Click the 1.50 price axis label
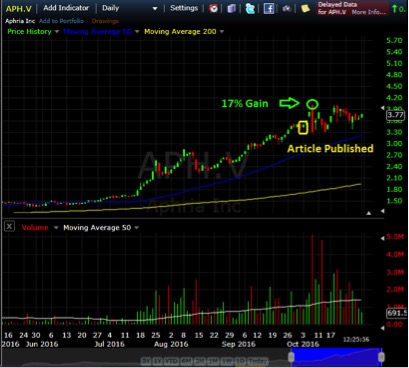 click(x=394, y=201)
